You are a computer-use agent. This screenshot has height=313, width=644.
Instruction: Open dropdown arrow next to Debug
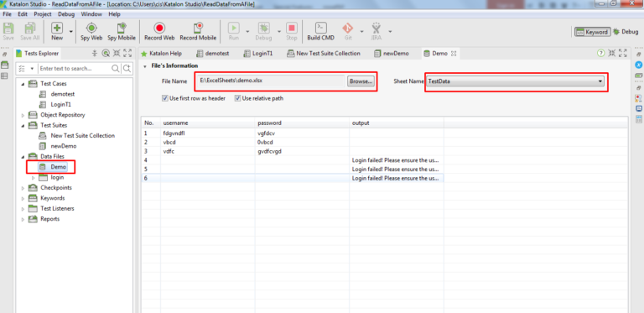279,31
